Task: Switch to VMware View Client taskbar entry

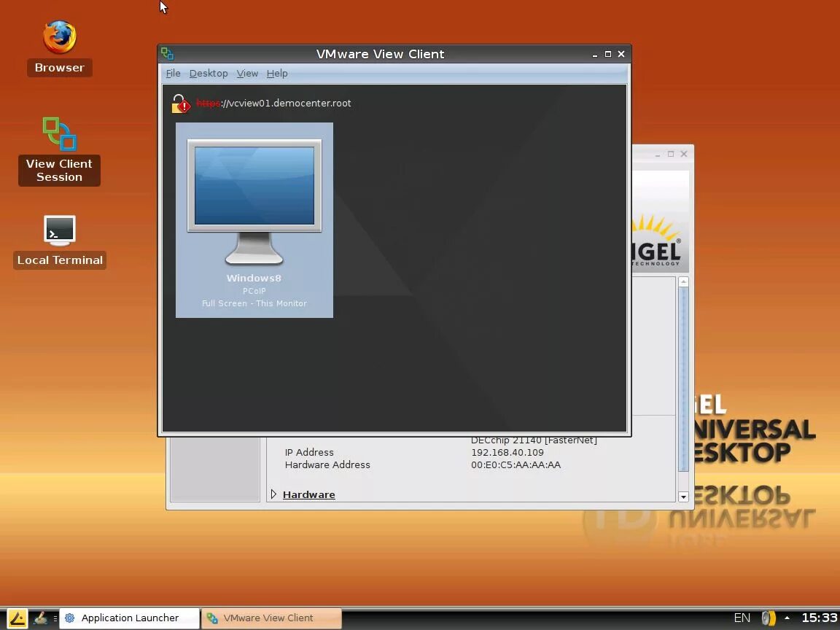Action: [x=271, y=618]
